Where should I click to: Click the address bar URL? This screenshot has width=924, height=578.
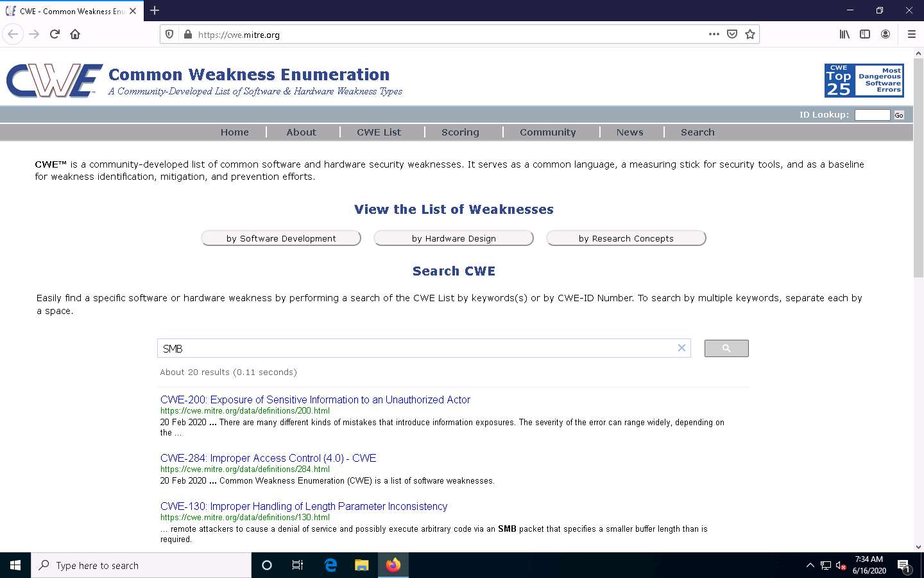[239, 35]
